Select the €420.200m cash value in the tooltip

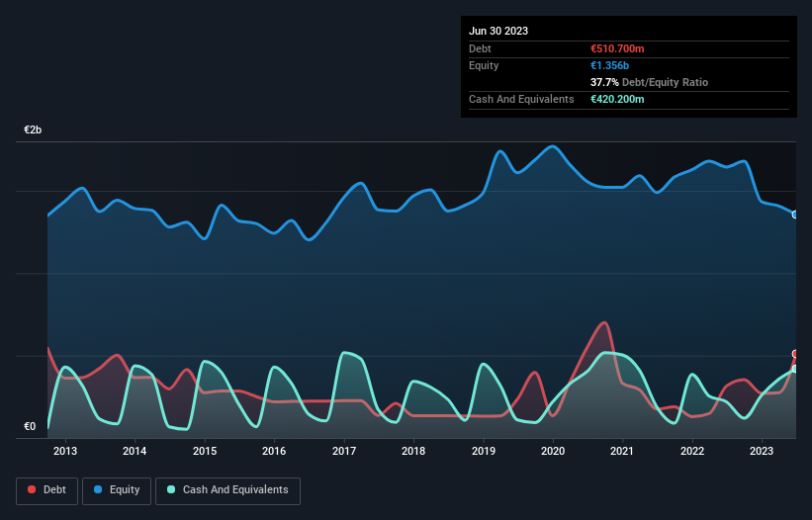tap(617, 99)
